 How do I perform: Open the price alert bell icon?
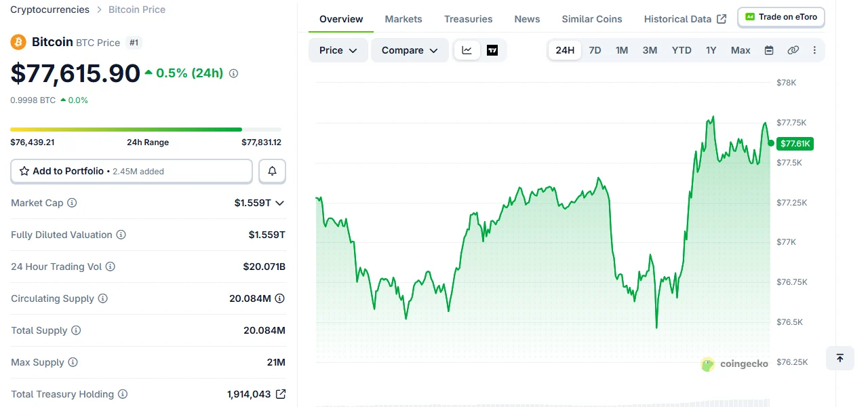(x=273, y=171)
